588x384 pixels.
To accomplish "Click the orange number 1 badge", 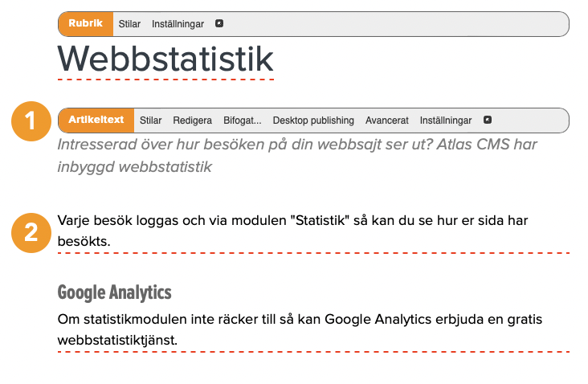I will click(31, 121).
